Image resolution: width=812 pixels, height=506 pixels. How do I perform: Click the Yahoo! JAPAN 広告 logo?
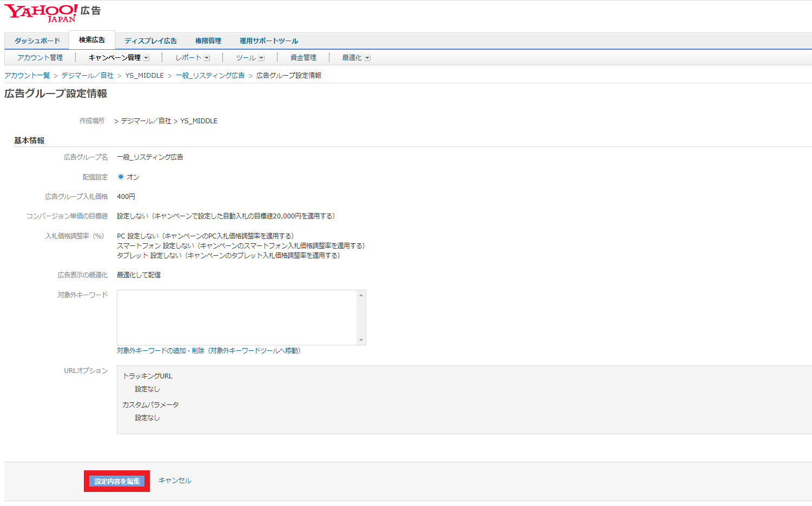pyautogui.click(x=52, y=13)
